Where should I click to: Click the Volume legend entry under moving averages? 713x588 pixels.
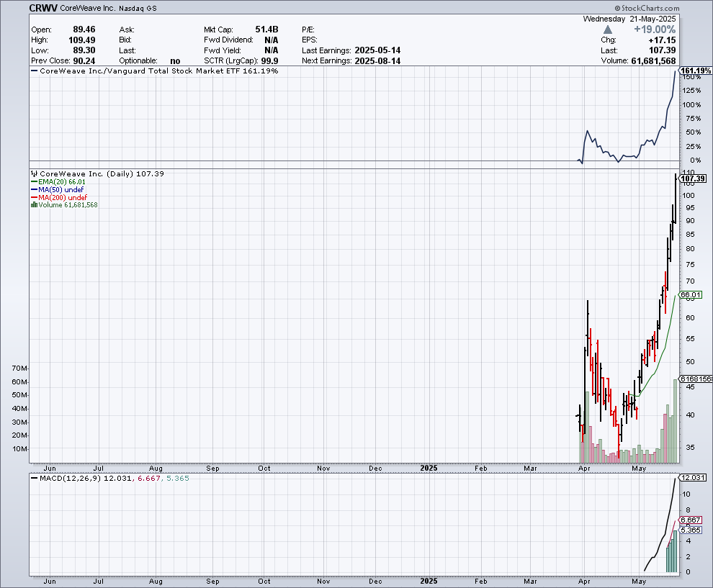click(x=64, y=205)
